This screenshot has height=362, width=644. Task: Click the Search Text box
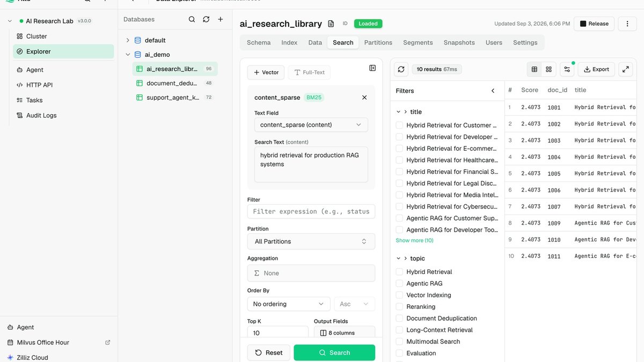point(311,165)
